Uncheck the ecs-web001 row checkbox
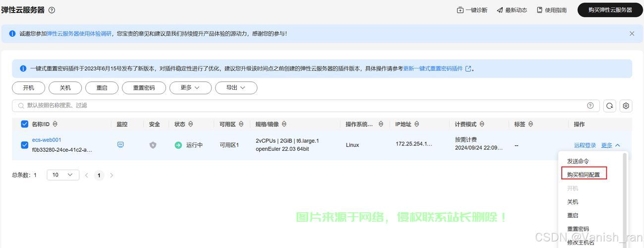Image resolution: width=644 pixels, height=248 pixels. [x=25, y=145]
